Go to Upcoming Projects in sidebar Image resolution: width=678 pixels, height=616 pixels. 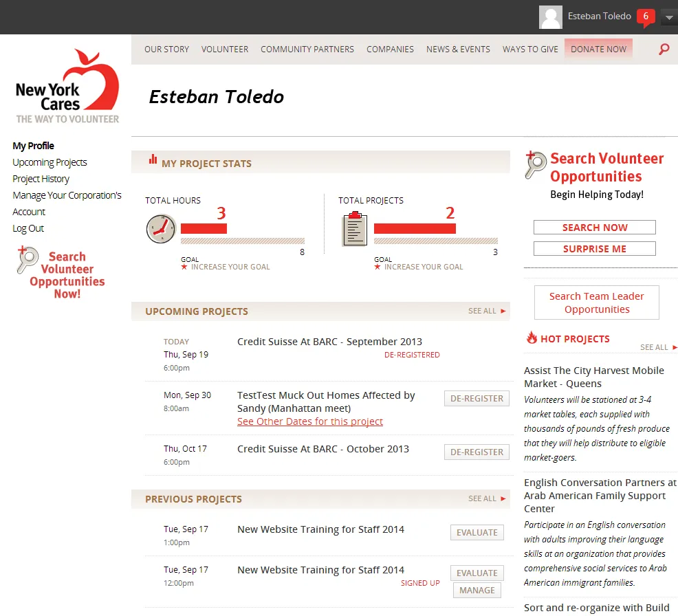click(x=50, y=162)
